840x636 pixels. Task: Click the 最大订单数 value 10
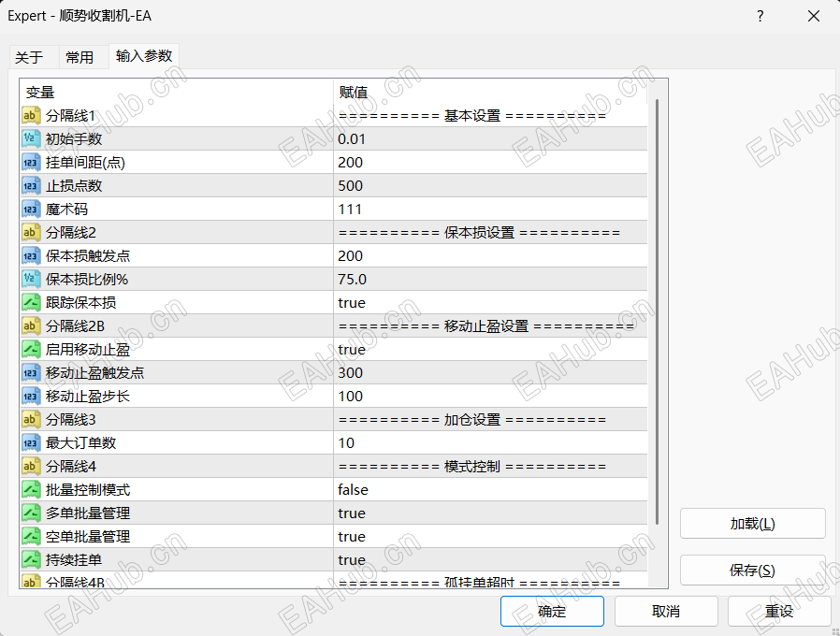click(346, 443)
